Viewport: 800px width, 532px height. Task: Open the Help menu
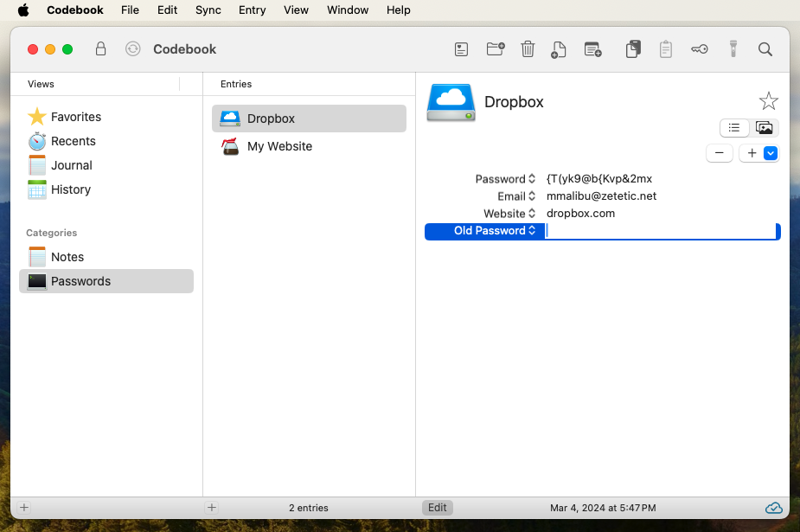399,10
